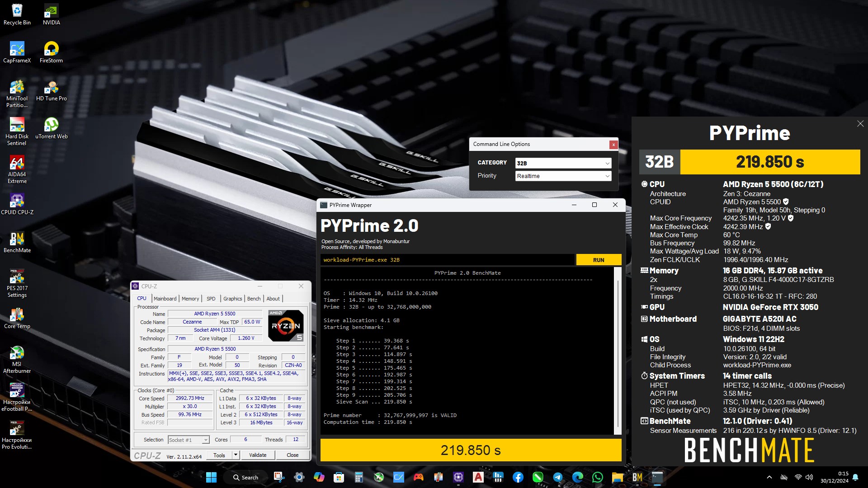Switch to the About tab in CPU-Z

(x=273, y=299)
